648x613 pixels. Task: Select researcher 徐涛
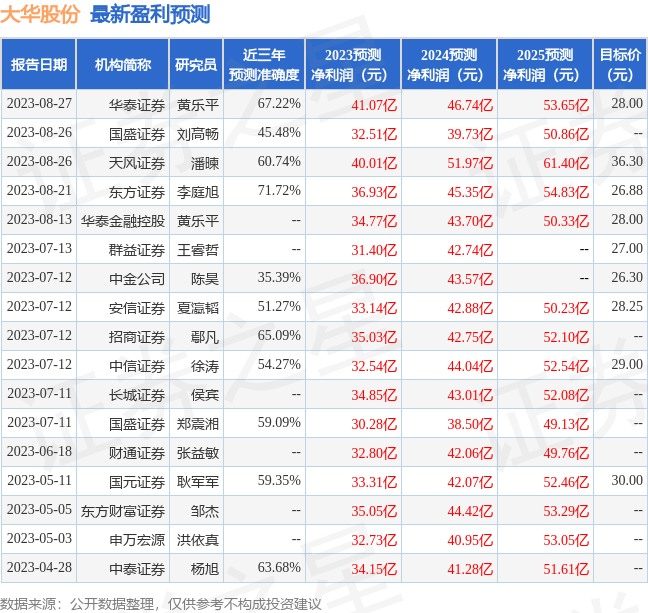[x=205, y=366]
